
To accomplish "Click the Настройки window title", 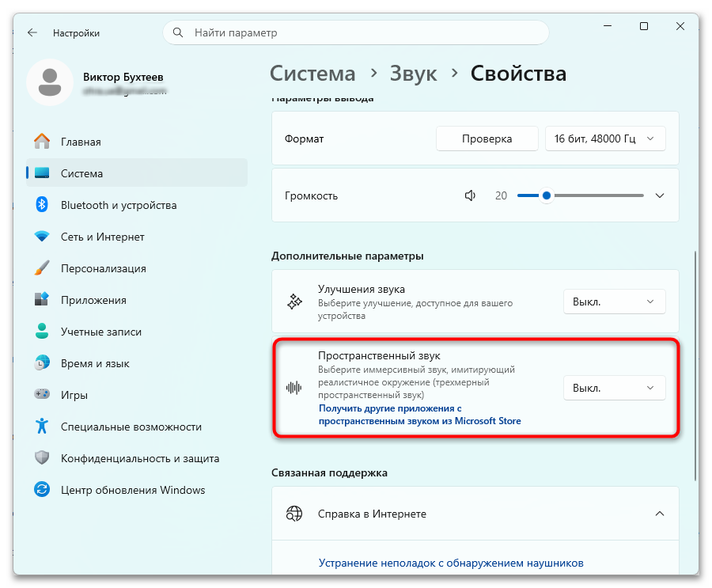I will (76, 33).
